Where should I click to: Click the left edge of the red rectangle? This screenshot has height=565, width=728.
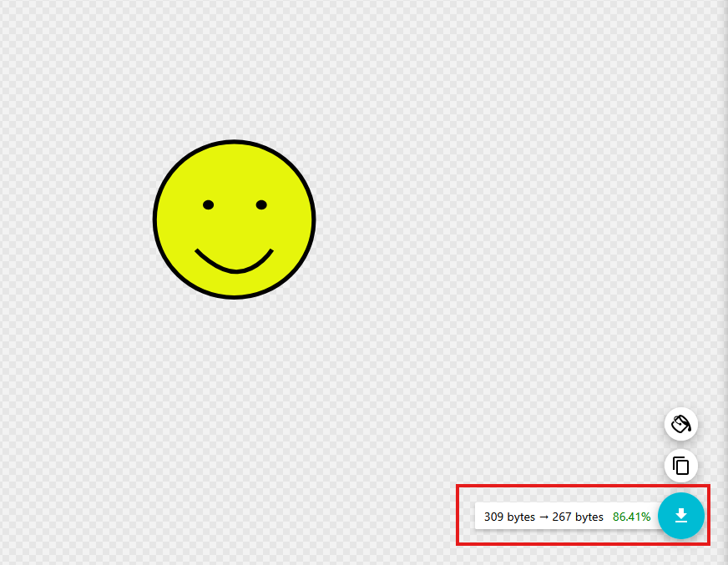click(x=458, y=515)
